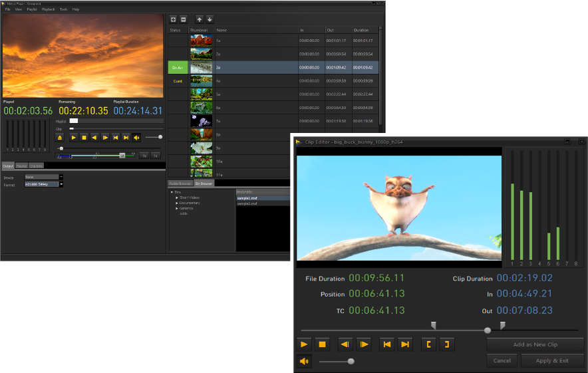This screenshot has height=373, width=588.
Task: Click the eject icon in main player
Action: pos(60,138)
